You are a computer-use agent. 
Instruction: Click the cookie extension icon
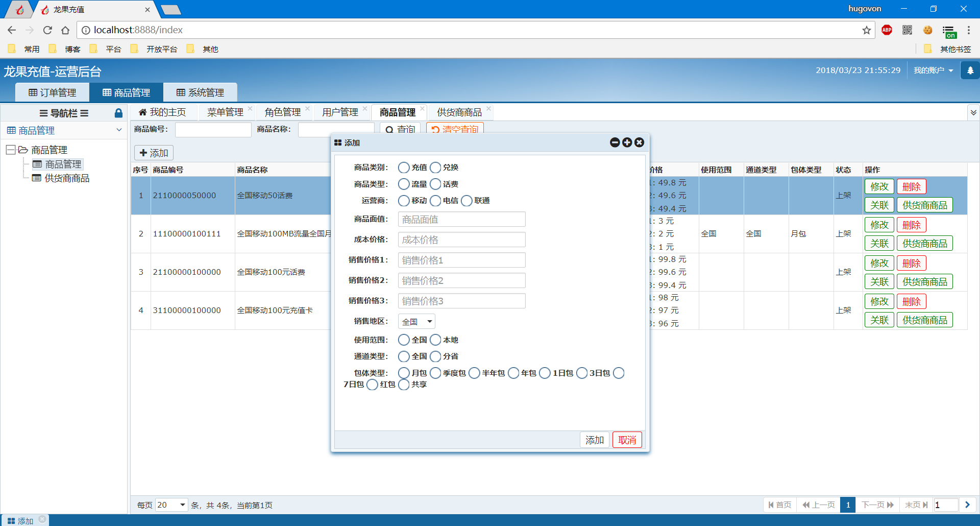click(927, 30)
